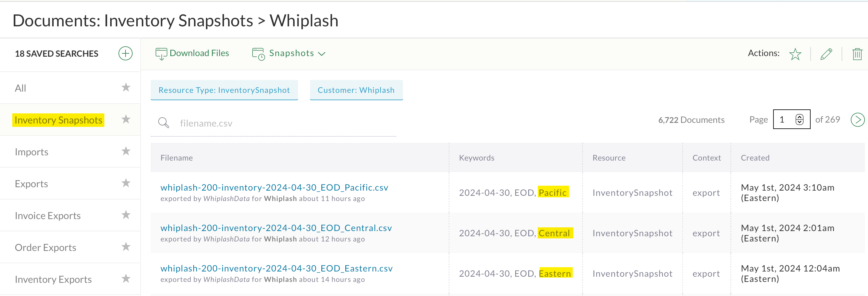Screen dimensions: 868x296
Task: Edit the search with pencil icon
Action: click(826, 54)
